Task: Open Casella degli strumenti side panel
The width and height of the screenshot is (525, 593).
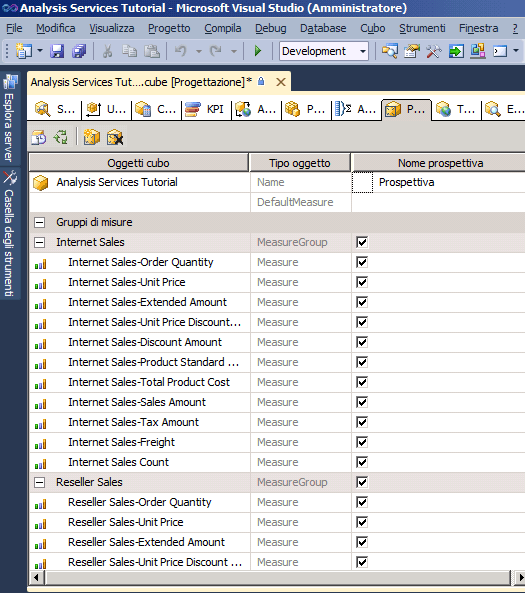Action: 9,234
